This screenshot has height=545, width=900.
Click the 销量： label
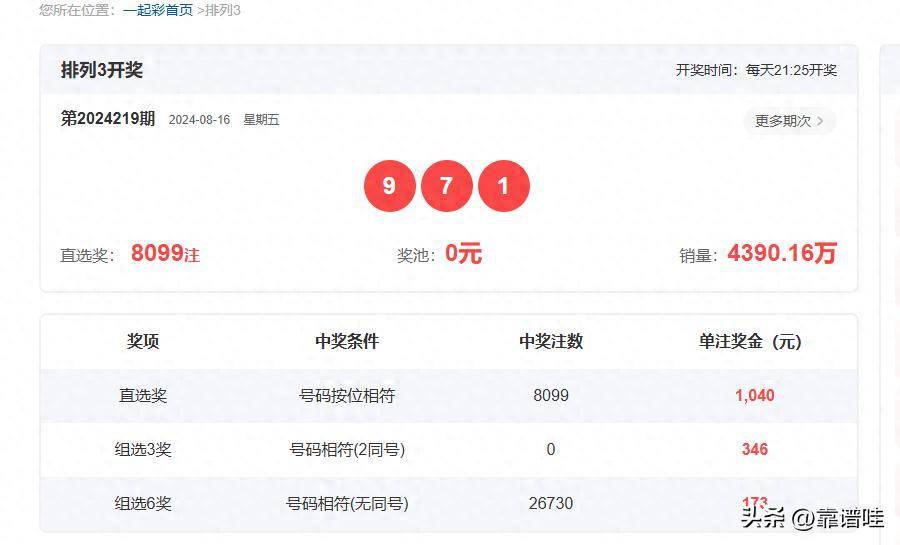698,255
